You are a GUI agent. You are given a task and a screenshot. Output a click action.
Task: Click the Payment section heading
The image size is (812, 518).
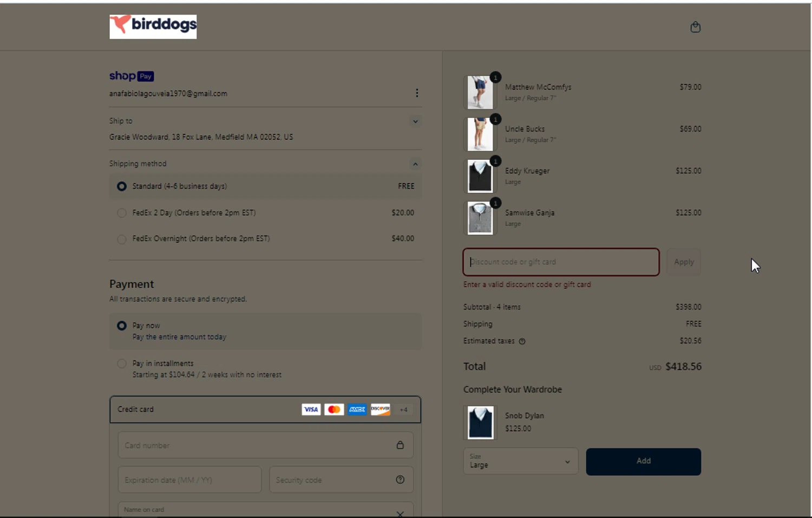click(x=132, y=284)
